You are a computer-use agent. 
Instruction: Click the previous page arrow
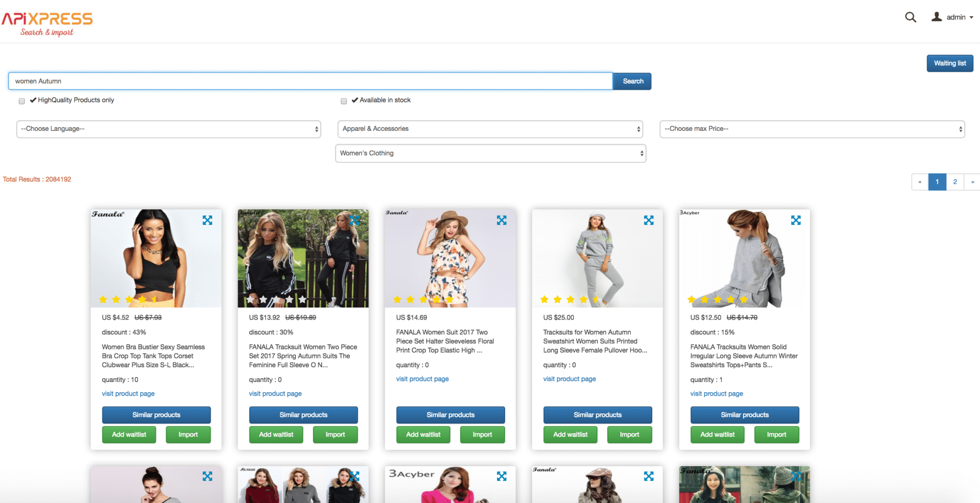(920, 182)
